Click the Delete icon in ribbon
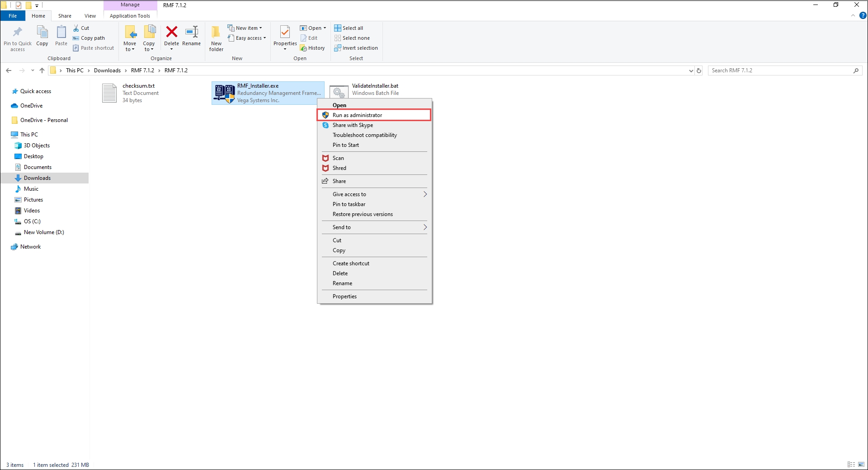Image resolution: width=868 pixels, height=470 pixels. point(171,33)
